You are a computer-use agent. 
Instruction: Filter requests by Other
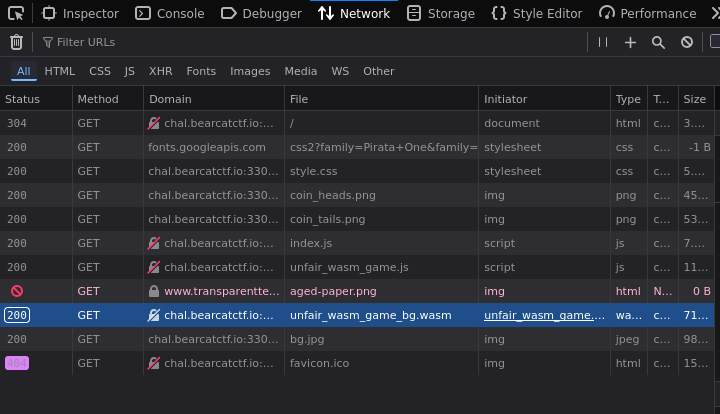(x=379, y=71)
